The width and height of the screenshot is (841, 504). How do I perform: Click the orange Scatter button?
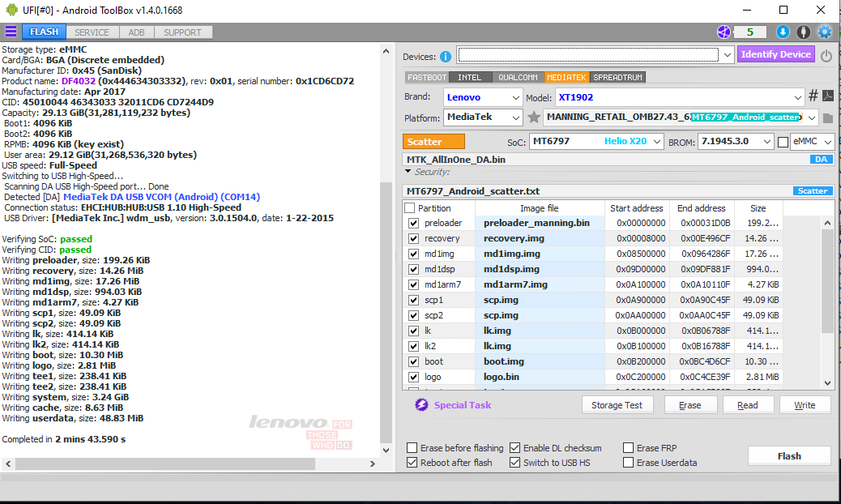click(433, 142)
